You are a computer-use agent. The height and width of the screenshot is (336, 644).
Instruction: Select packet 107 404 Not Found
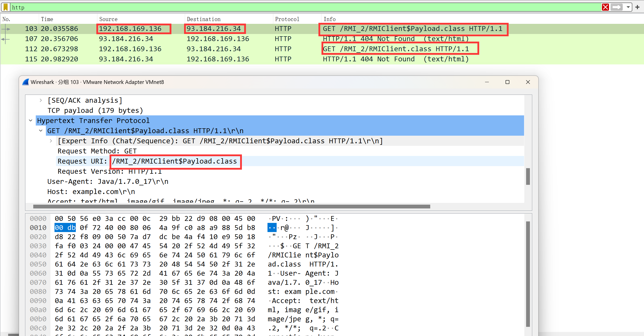pyautogui.click(x=322, y=39)
